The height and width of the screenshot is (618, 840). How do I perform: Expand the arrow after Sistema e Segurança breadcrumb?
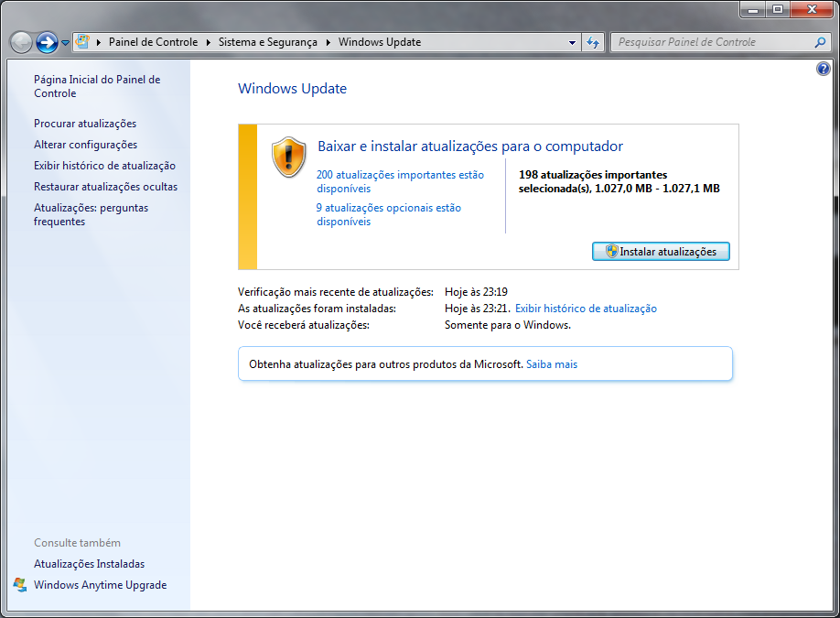pos(328,42)
